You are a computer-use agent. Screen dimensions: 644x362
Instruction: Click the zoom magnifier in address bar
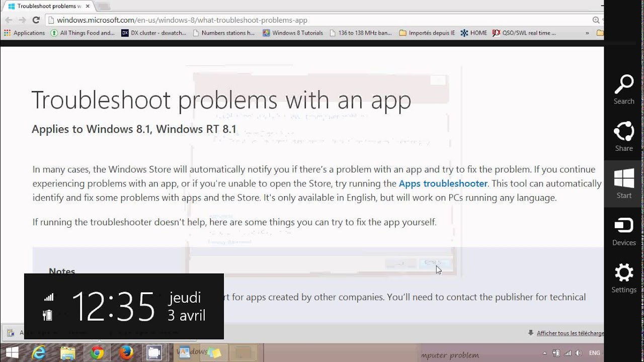pyautogui.click(x=596, y=20)
